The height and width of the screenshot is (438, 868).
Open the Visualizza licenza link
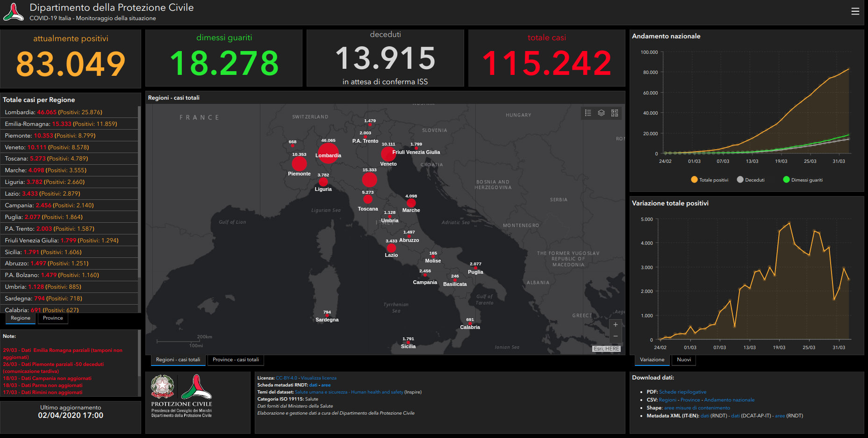pos(318,378)
